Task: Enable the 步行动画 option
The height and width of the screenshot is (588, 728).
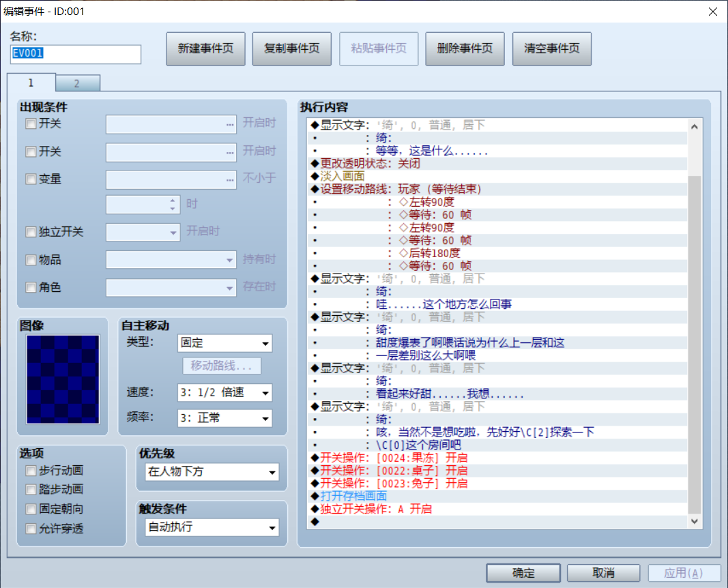Action: coord(31,471)
